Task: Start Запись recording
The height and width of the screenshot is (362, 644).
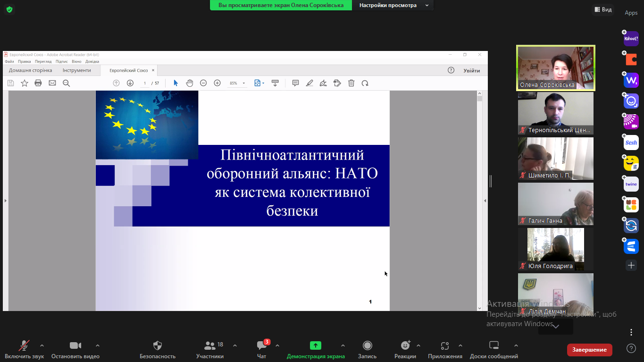Action: pos(367,350)
